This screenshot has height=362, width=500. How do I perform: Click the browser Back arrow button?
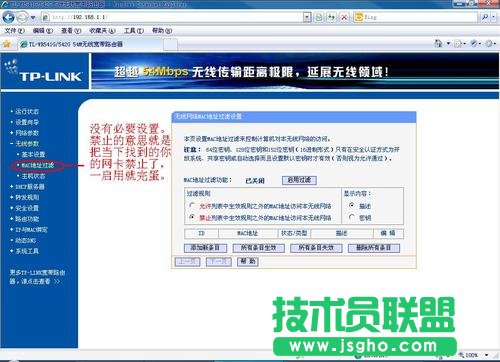8,17
